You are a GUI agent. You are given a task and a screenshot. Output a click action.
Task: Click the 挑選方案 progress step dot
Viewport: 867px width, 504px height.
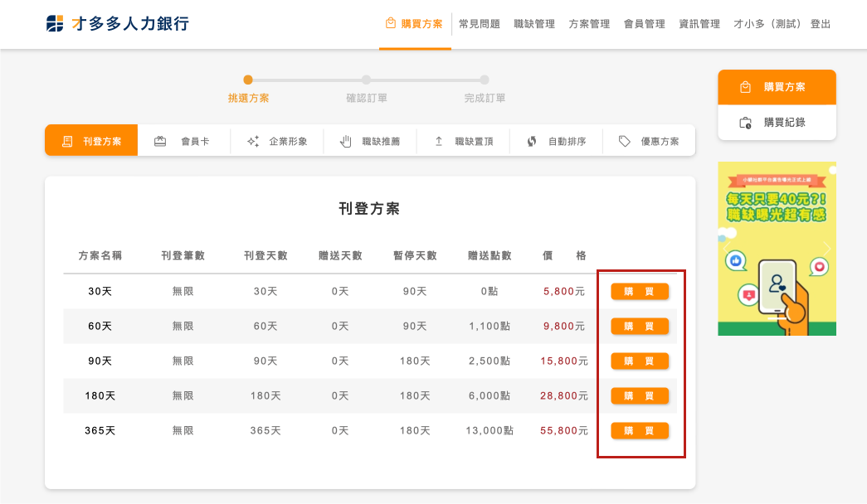click(248, 80)
